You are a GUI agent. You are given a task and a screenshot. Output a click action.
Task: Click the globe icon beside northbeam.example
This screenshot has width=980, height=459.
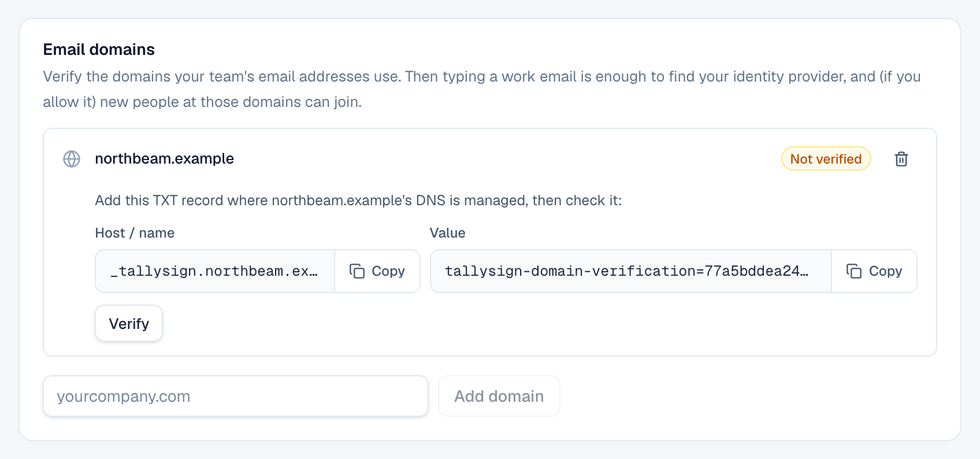72,159
